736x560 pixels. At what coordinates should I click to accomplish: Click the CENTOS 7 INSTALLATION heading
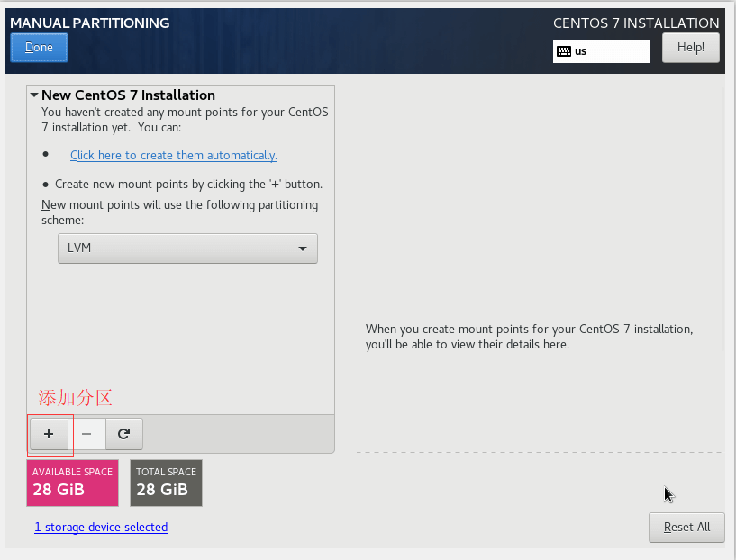point(636,23)
